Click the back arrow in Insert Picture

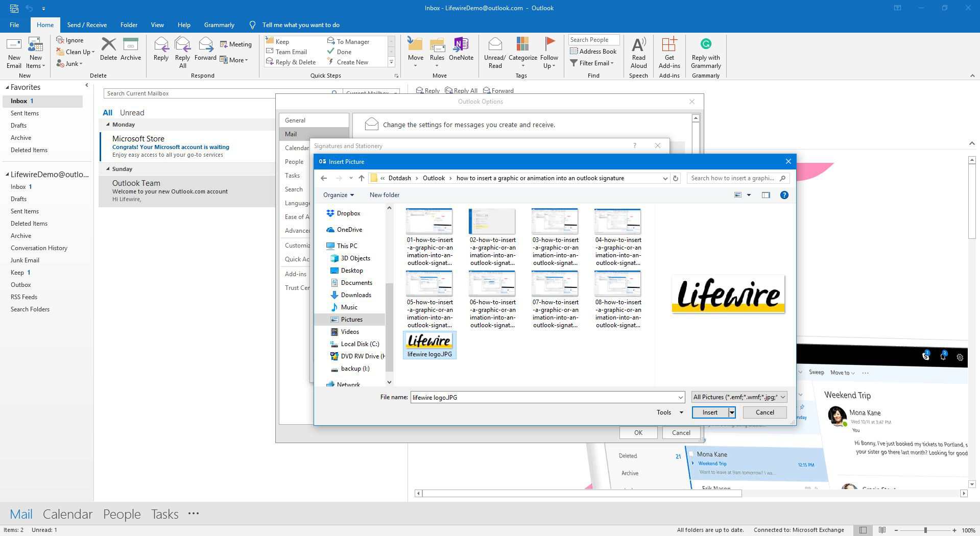click(324, 178)
